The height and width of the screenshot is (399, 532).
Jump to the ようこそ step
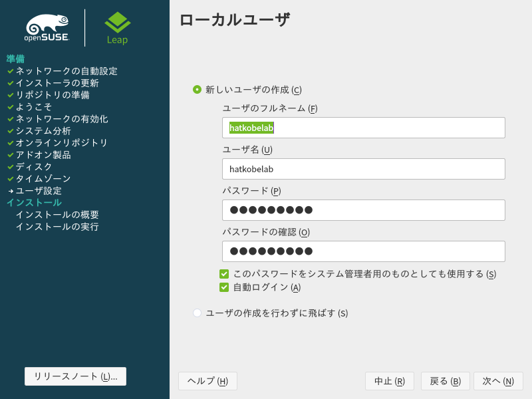(34, 107)
